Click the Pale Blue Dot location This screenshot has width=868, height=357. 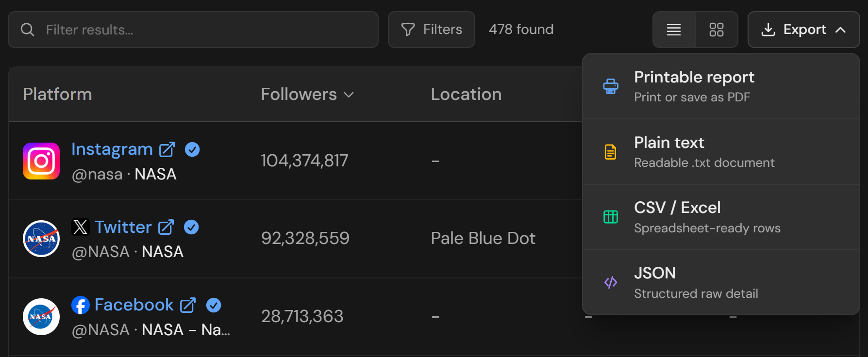click(483, 238)
